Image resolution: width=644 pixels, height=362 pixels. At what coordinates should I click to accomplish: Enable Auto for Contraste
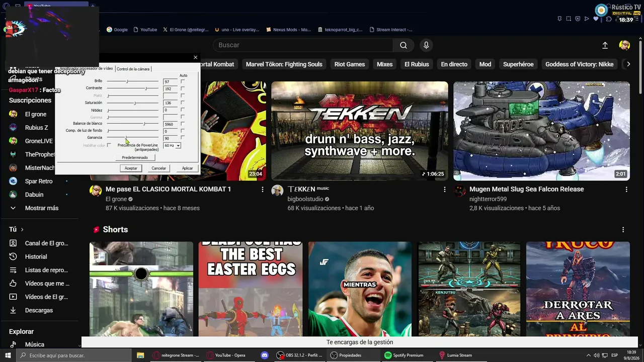(183, 88)
